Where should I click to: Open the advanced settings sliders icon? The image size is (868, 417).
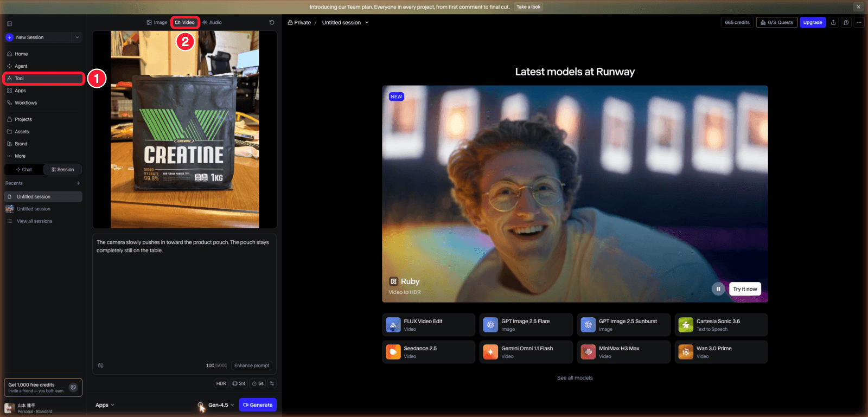click(x=272, y=383)
